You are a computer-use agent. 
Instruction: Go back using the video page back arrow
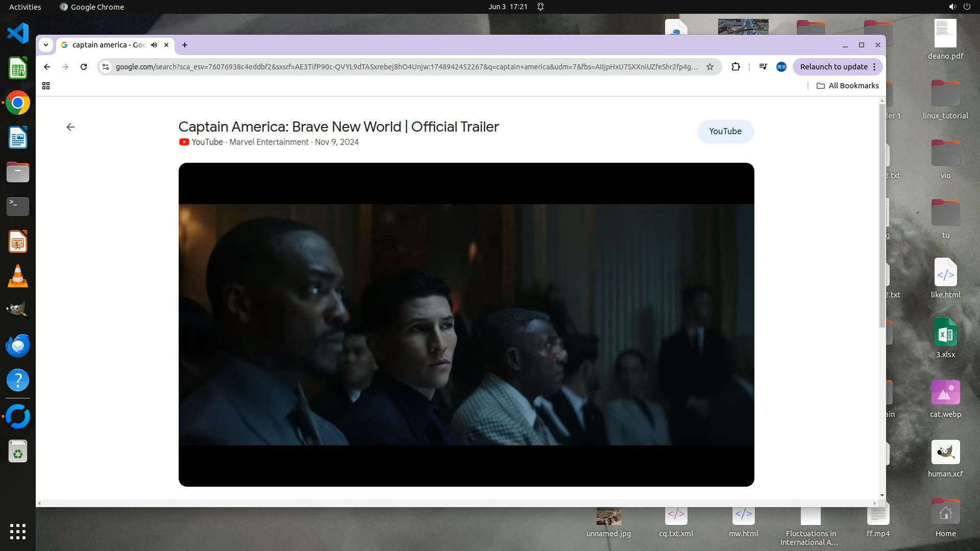(70, 127)
